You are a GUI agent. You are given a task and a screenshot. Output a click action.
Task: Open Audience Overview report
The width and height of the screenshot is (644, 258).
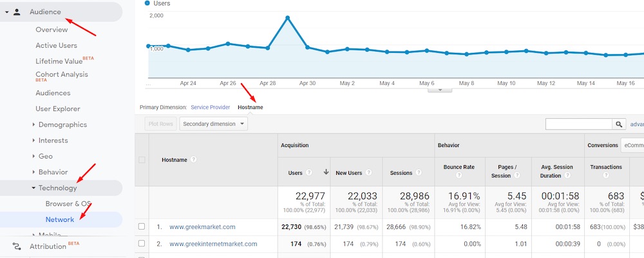(x=52, y=30)
